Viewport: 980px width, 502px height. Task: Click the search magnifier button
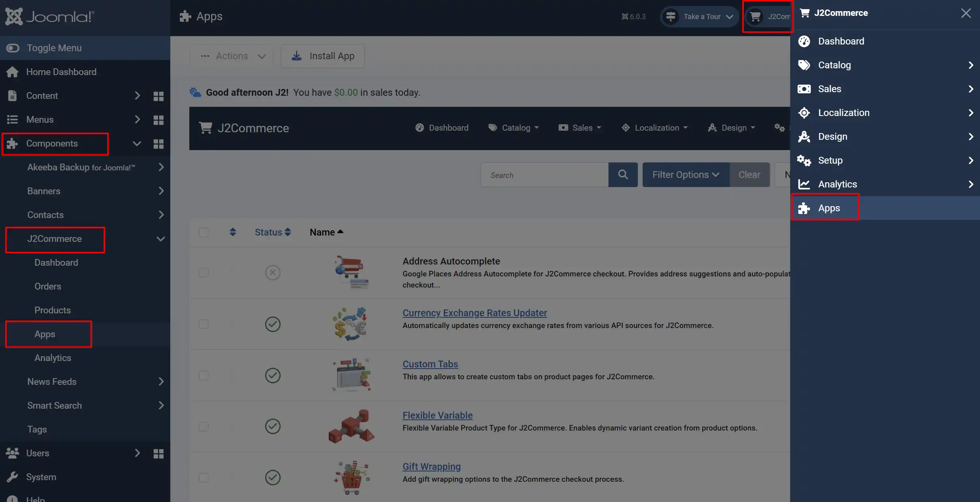tap(623, 175)
